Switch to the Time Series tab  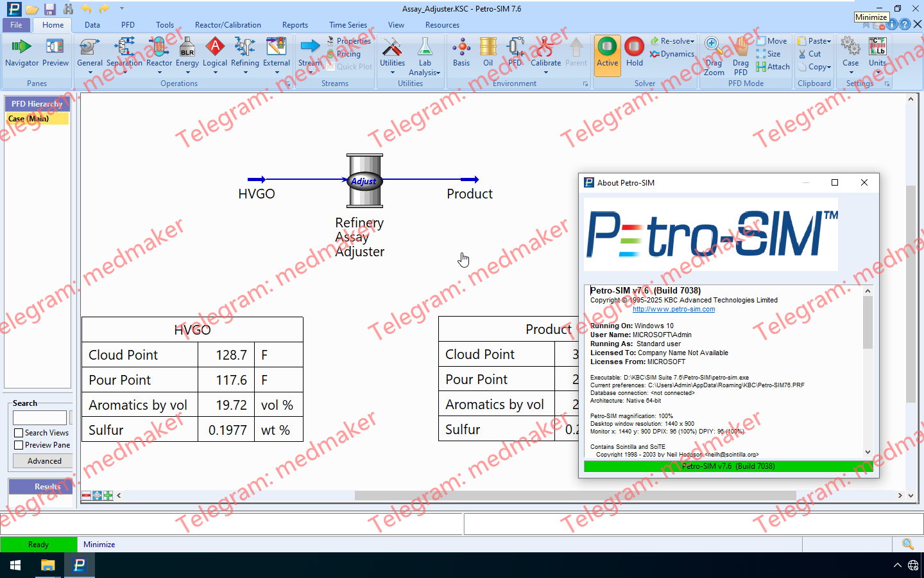(348, 25)
